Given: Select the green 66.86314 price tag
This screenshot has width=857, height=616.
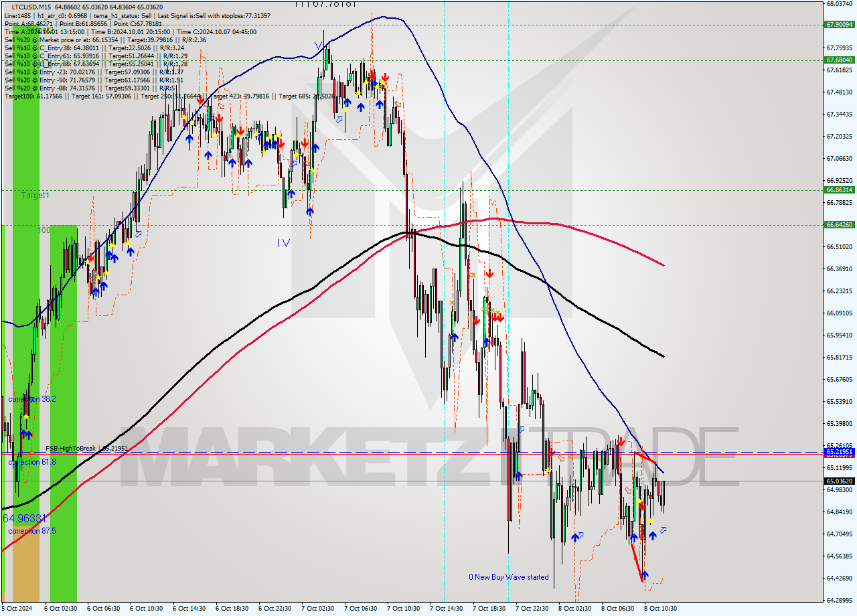Looking at the screenshot, I should point(840,190).
